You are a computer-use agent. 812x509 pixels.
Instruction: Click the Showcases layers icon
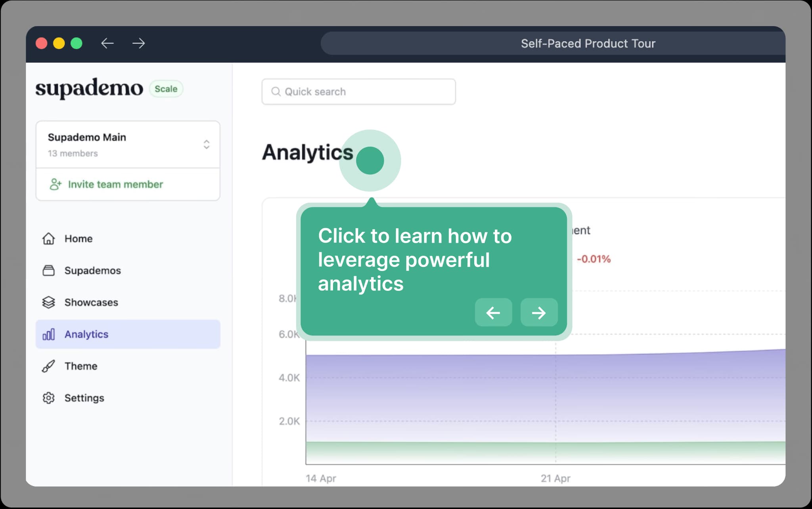click(x=48, y=302)
